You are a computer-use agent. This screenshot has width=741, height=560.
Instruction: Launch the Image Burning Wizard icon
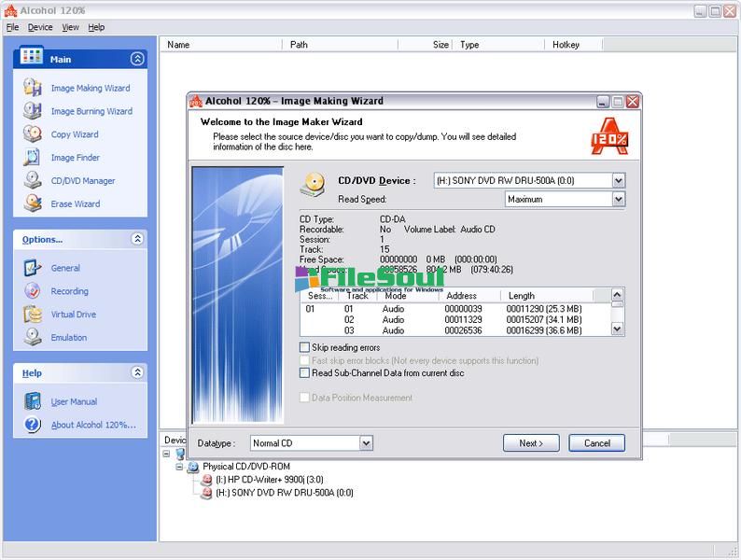pos(33,111)
